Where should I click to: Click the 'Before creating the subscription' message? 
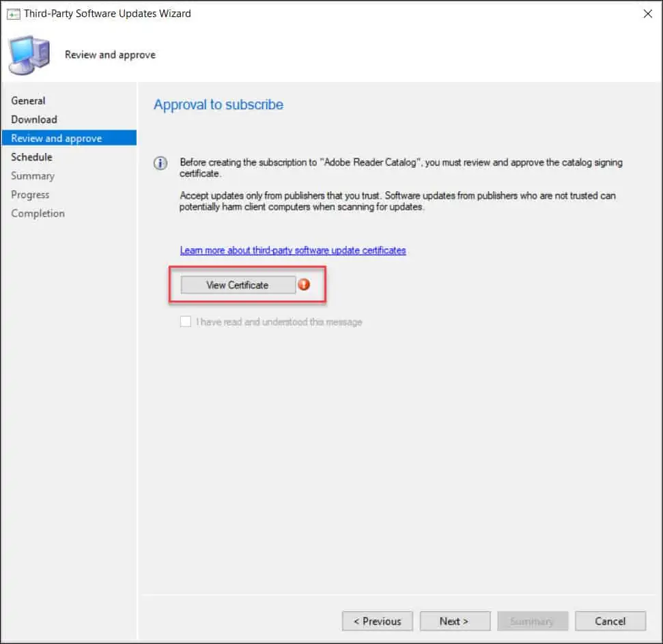[x=401, y=168]
